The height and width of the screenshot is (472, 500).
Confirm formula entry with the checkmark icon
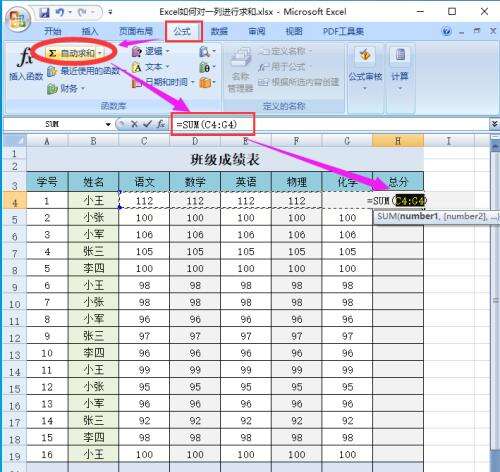click(x=147, y=124)
